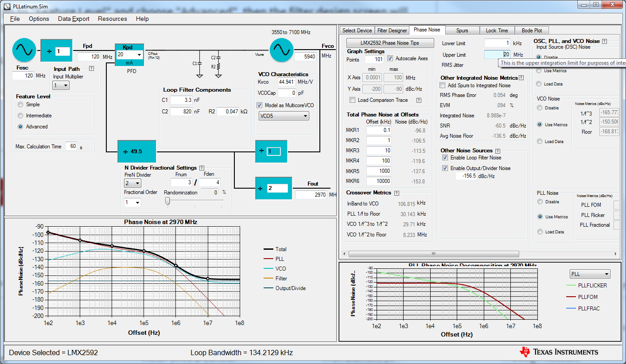
Task: Select Disable under VCO Noise
Action: point(539,108)
